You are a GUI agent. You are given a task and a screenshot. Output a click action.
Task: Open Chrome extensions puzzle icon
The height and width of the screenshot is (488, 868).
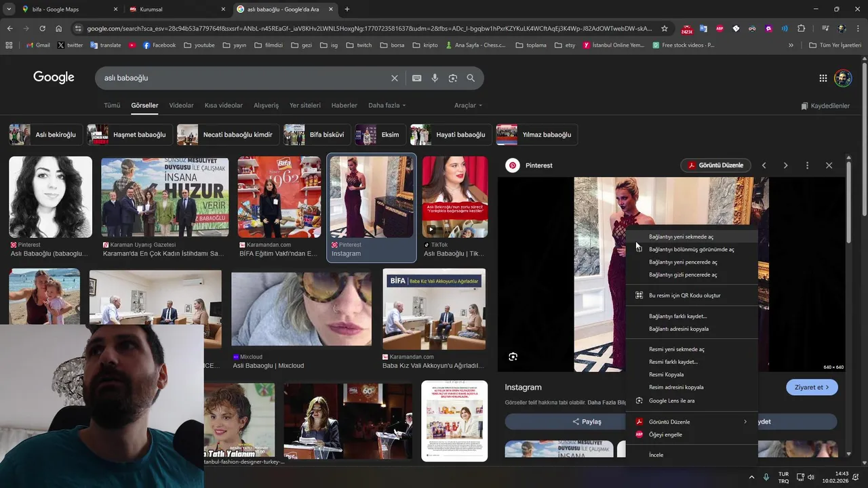(x=802, y=28)
